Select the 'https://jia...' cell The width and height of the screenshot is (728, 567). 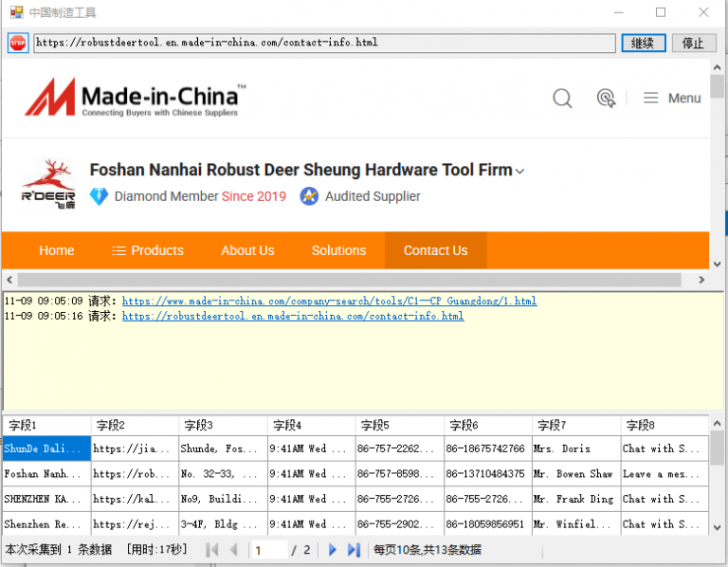coord(135,448)
